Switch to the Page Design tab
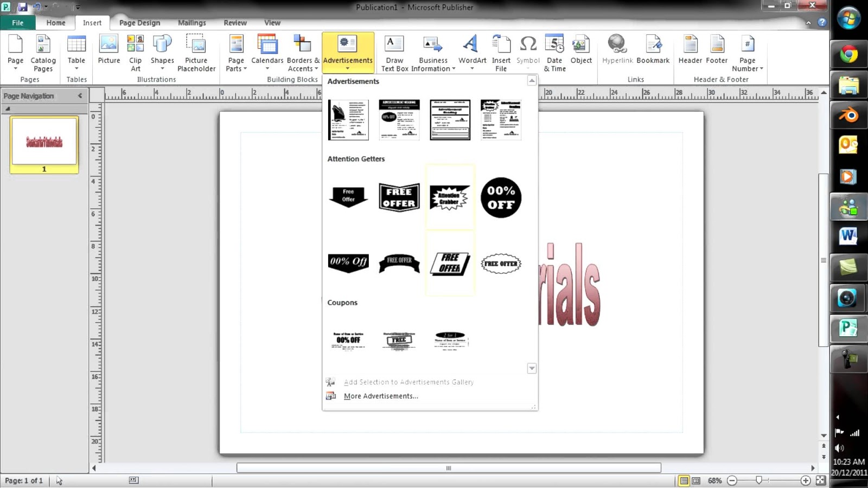The image size is (868, 488). 139,23
